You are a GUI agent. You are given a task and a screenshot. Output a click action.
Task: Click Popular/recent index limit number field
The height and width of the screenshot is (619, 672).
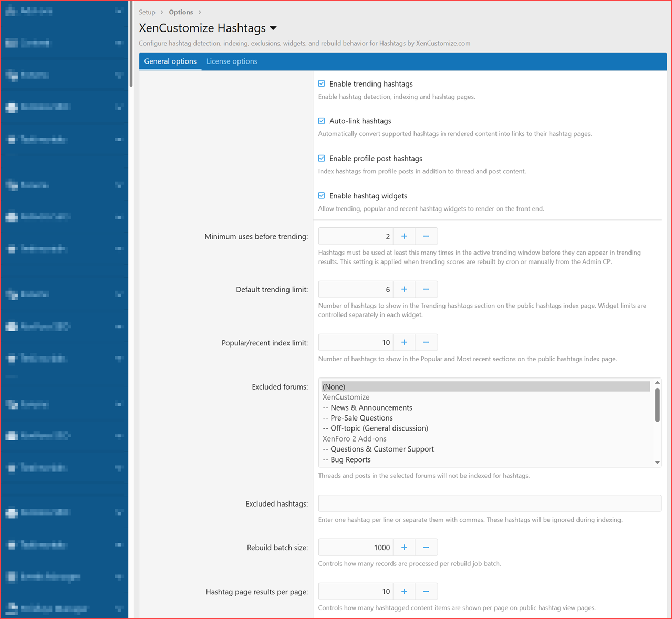click(356, 342)
